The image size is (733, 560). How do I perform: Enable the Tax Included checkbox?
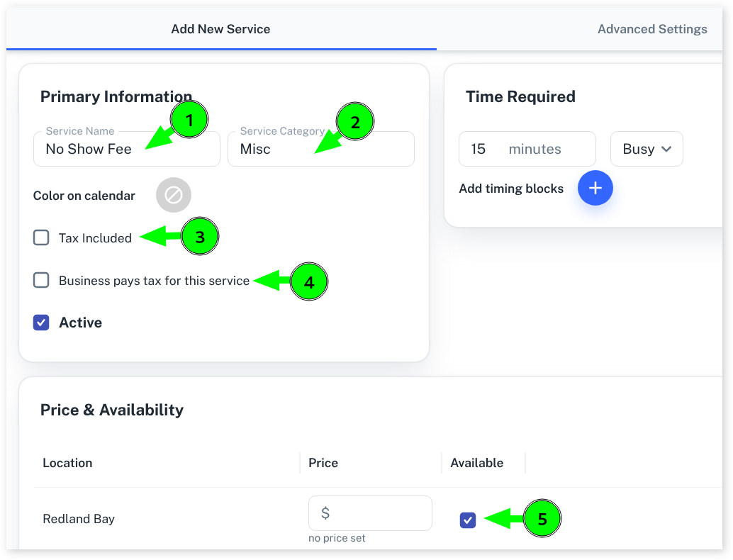coord(41,237)
